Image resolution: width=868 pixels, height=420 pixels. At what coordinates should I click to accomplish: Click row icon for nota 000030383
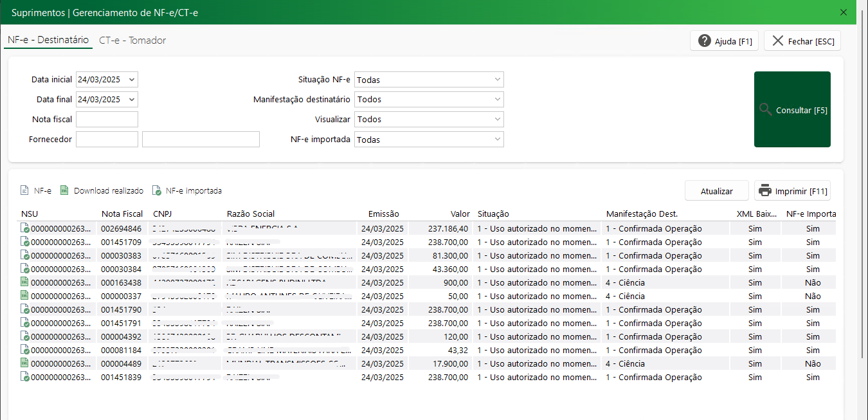[25, 255]
